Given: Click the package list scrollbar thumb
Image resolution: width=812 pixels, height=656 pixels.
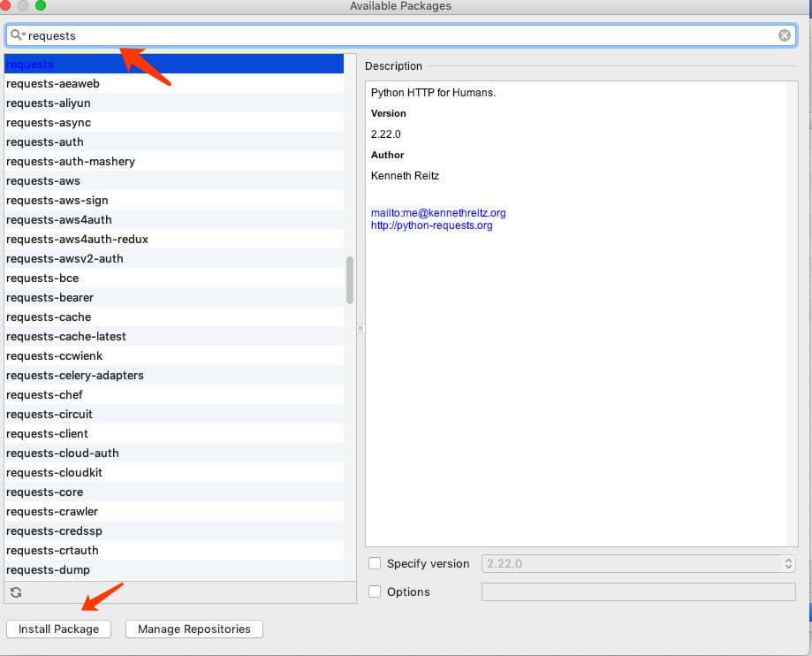Looking at the screenshot, I should click(x=350, y=279).
